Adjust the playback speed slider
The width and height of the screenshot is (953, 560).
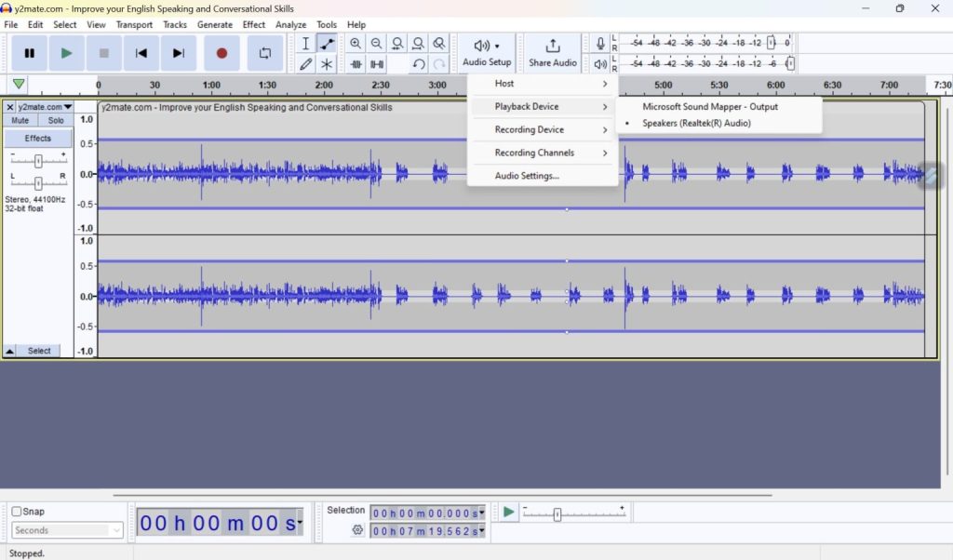558,512
